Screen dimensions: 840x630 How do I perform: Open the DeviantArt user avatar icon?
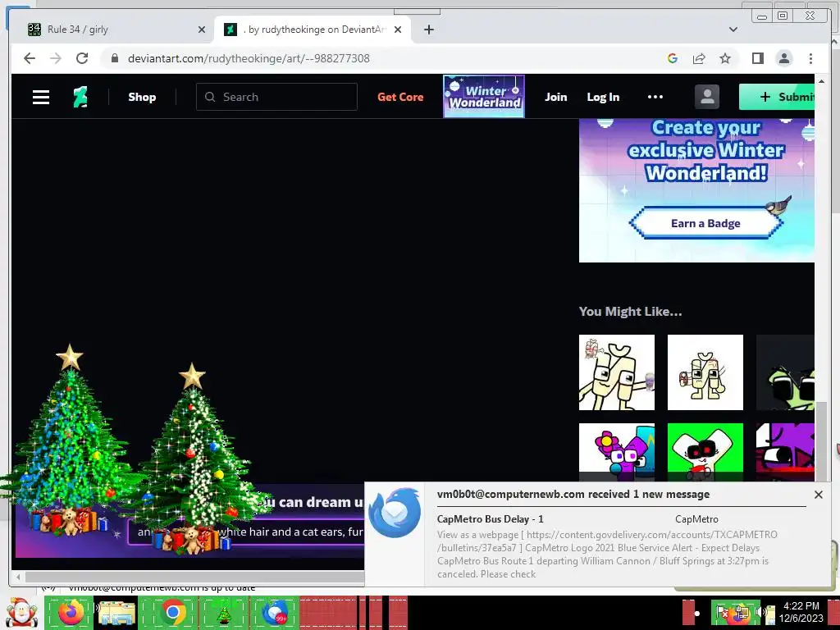tap(706, 97)
